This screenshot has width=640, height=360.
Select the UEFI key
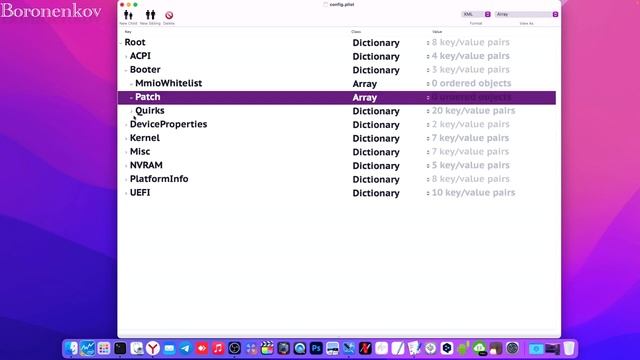[x=140, y=193]
